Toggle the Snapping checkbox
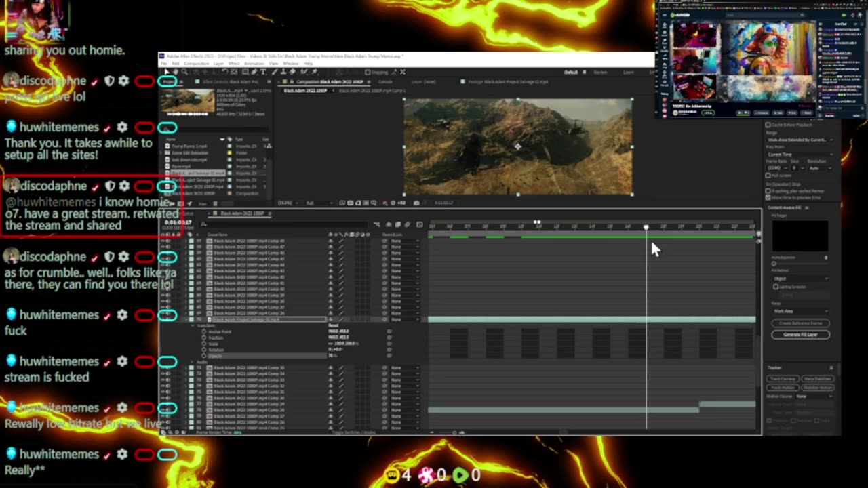This screenshot has height=488, width=868. tap(368, 72)
